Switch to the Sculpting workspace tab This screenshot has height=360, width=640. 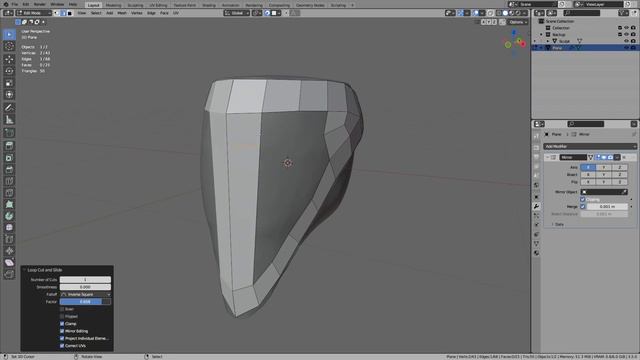135,5
